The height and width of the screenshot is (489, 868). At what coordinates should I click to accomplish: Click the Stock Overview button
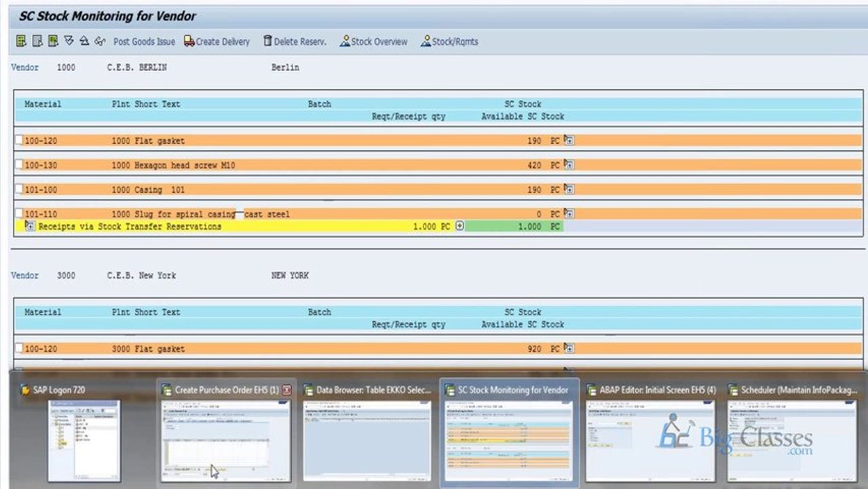click(373, 41)
